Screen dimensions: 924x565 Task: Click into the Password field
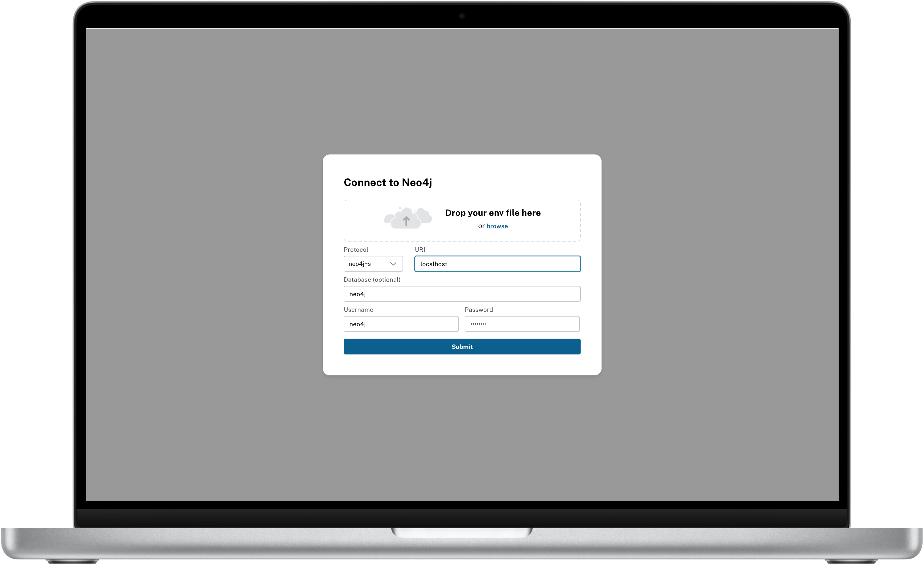(522, 324)
